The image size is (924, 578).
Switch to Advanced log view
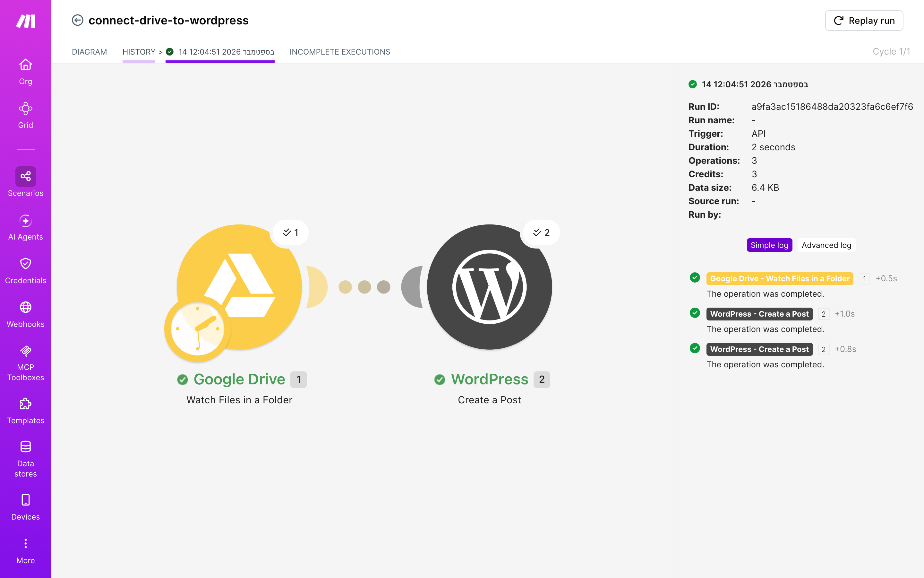point(827,245)
